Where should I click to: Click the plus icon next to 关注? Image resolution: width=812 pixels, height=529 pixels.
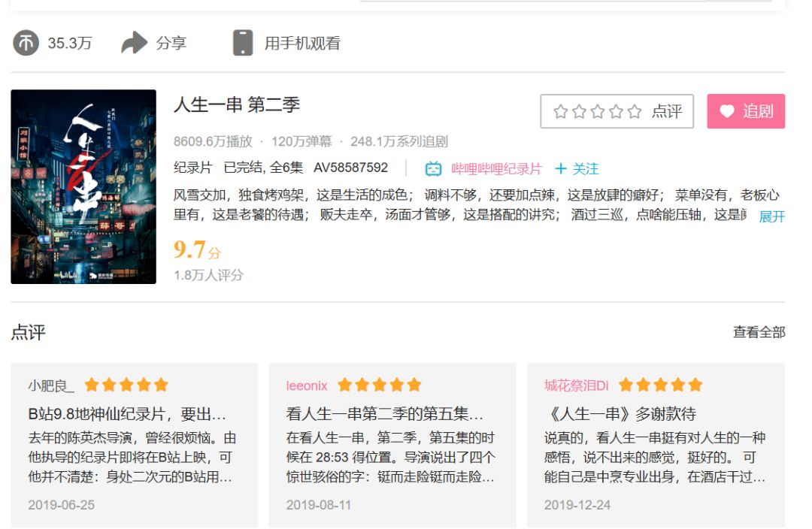(560, 168)
